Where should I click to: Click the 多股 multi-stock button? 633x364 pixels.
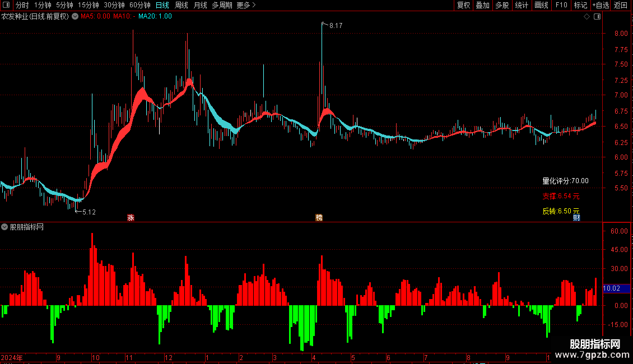(x=502, y=5)
